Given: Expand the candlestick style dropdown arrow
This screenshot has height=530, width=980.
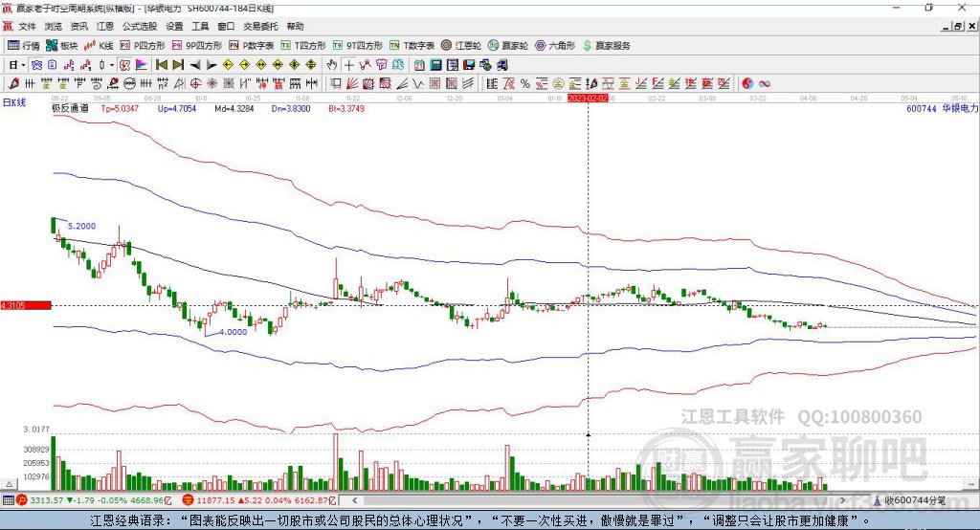Looking at the screenshot, I should [112, 65].
